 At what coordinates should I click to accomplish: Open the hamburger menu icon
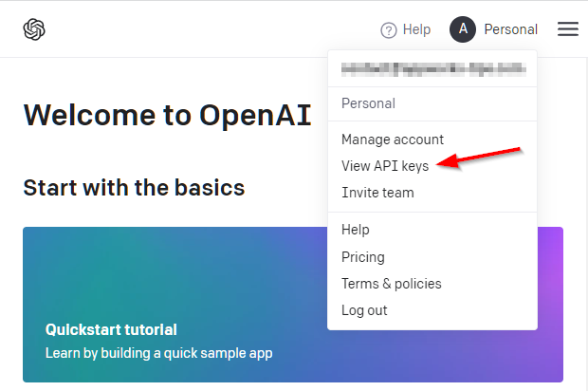(x=568, y=29)
